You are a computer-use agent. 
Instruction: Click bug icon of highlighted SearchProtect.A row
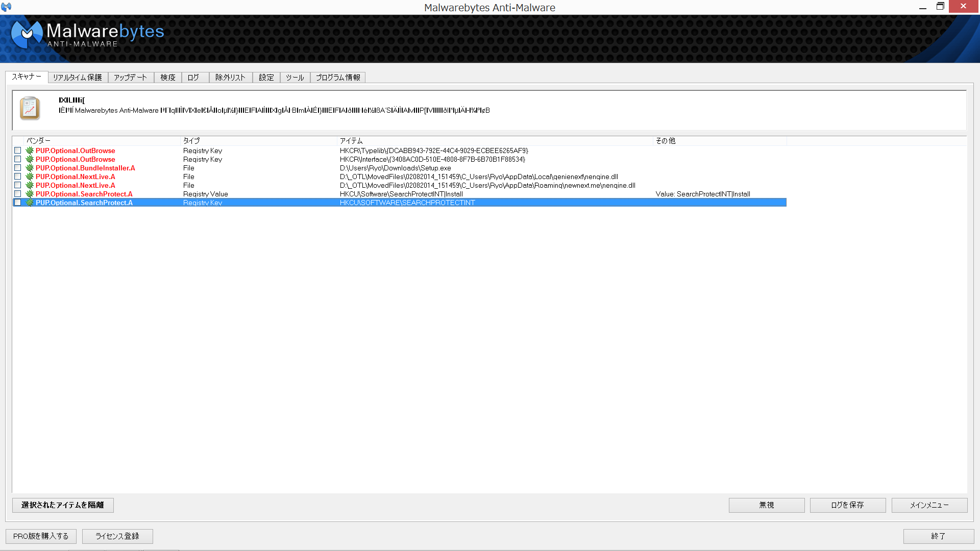click(x=30, y=203)
